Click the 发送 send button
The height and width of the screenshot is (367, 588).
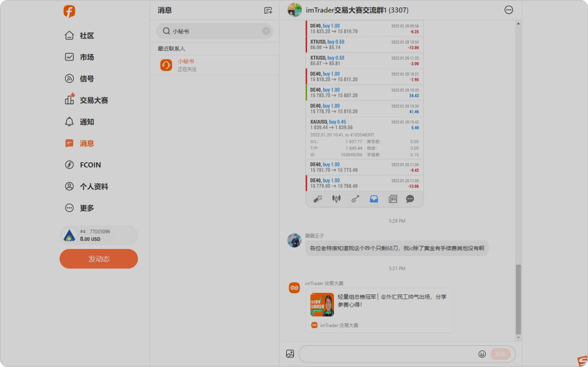[x=501, y=354]
